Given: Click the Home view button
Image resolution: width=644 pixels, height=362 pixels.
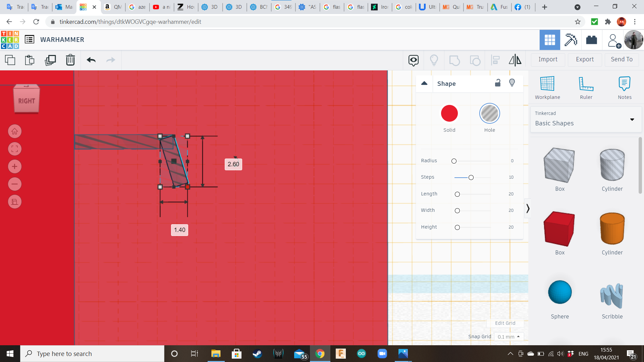Looking at the screenshot, I should coord(15,131).
